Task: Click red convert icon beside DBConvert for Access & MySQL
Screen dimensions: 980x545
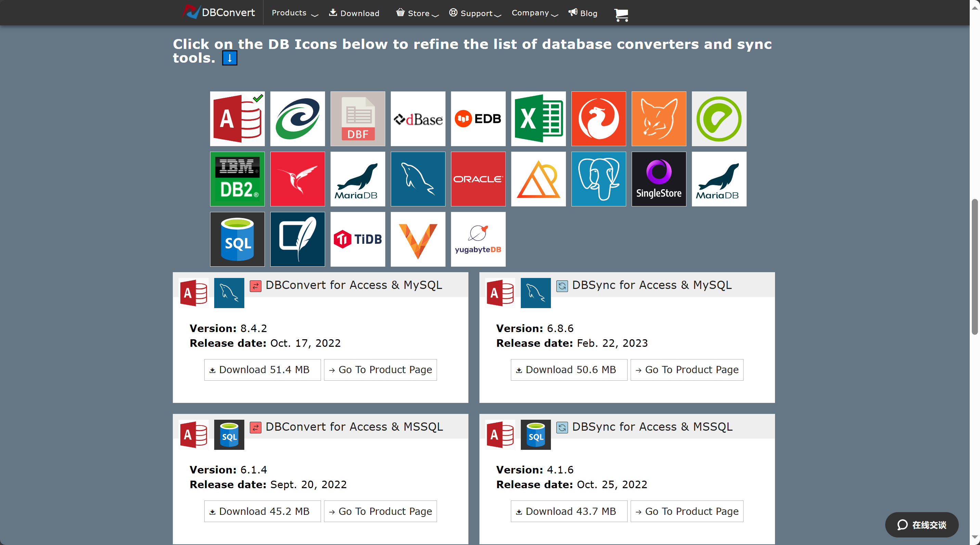Action: [256, 286]
